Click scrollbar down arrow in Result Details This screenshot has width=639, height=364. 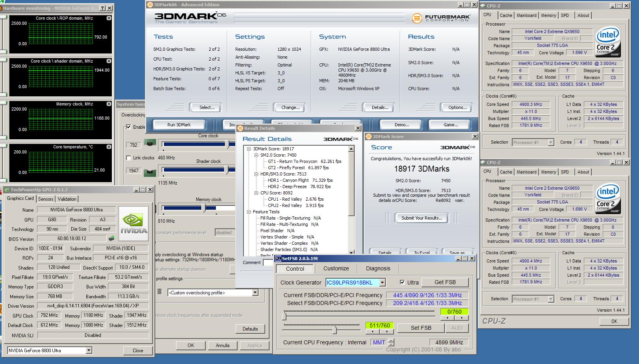[351, 252]
